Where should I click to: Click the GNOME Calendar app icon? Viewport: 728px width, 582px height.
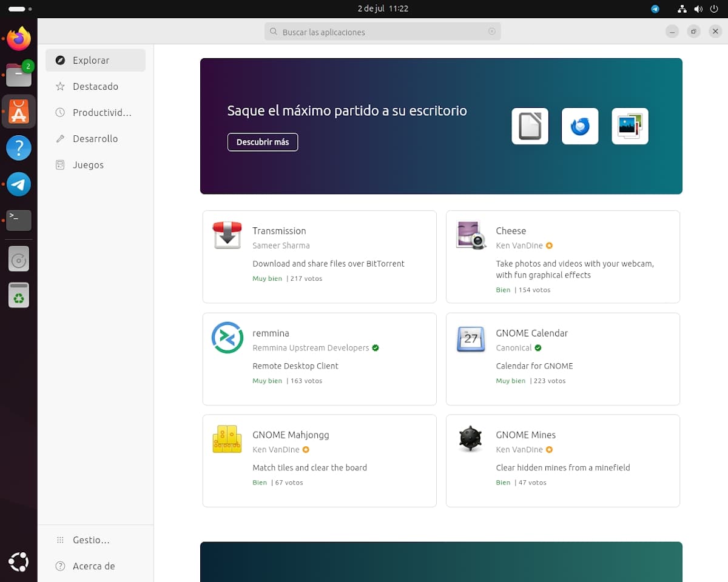[x=471, y=338]
